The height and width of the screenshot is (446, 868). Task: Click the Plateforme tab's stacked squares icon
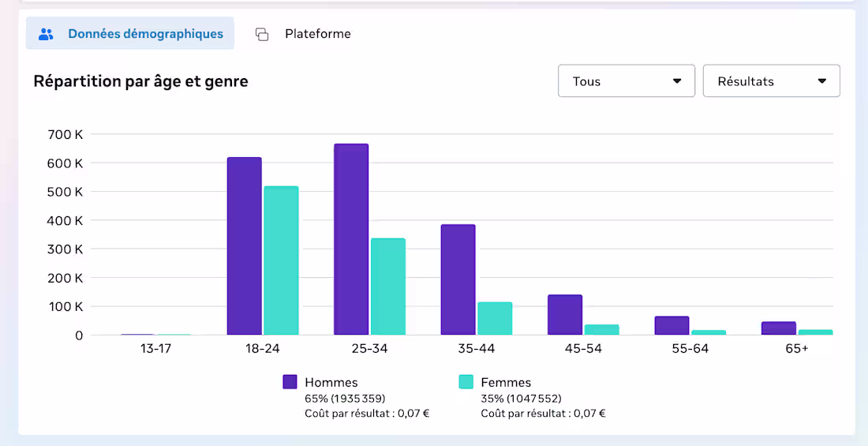(262, 35)
